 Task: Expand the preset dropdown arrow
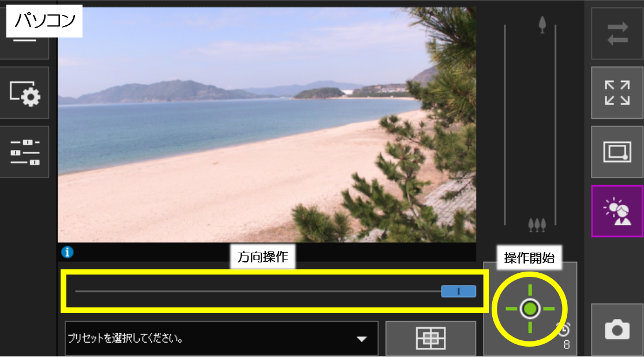pyautogui.click(x=362, y=339)
